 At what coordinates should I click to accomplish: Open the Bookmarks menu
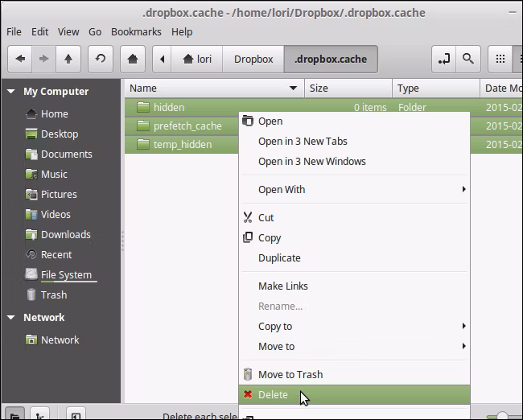(x=136, y=32)
